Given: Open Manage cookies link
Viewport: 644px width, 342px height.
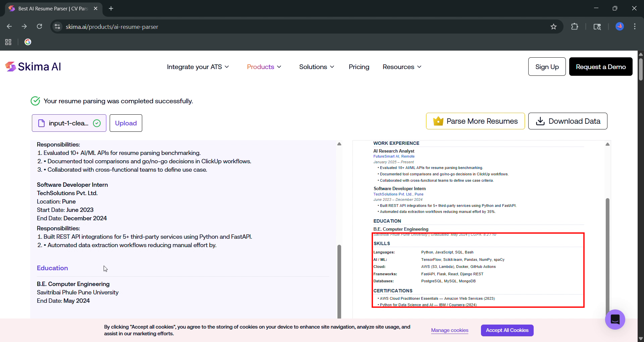Looking at the screenshot, I should 449,330.
